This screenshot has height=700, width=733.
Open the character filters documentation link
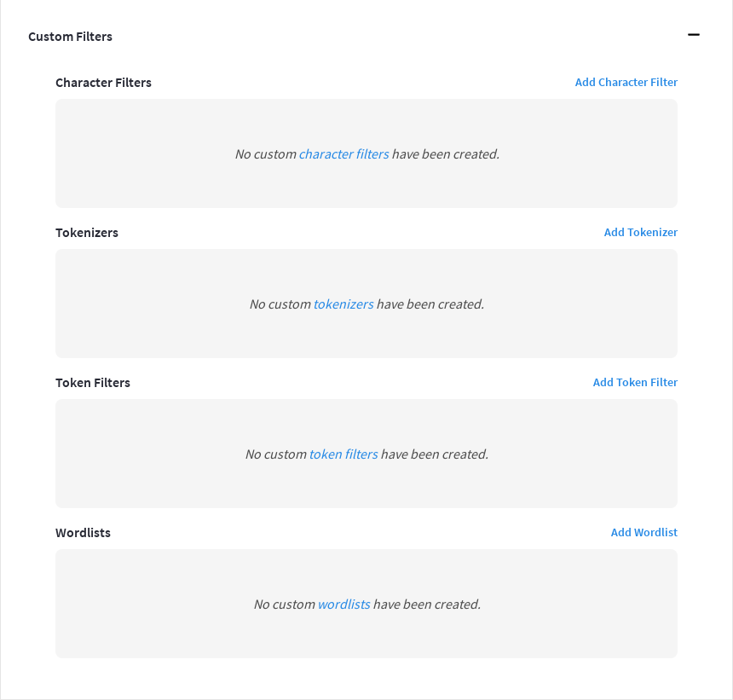point(343,153)
